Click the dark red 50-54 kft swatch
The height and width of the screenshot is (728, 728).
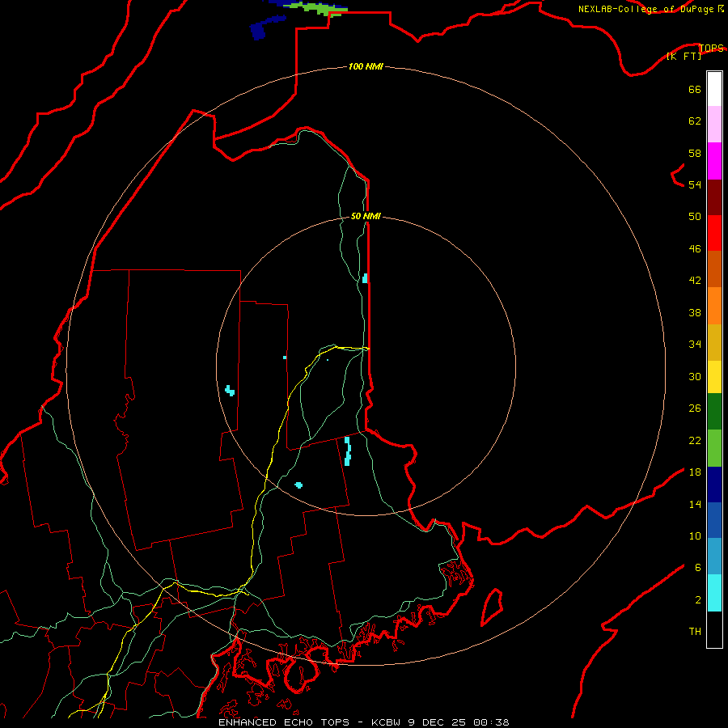(x=714, y=197)
